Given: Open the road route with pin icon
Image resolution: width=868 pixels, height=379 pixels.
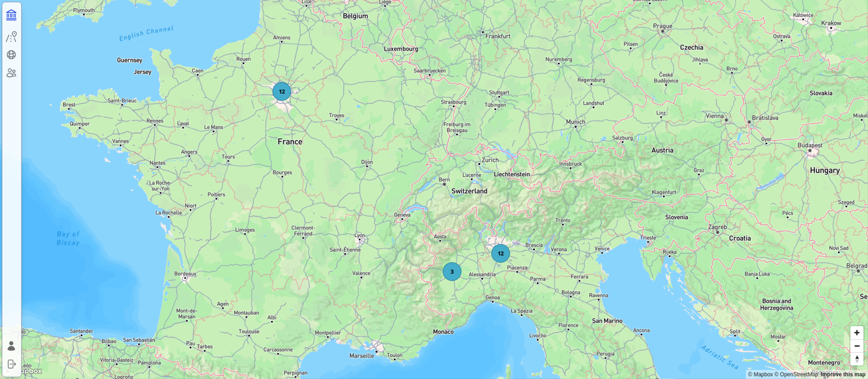Looking at the screenshot, I should click(x=12, y=36).
